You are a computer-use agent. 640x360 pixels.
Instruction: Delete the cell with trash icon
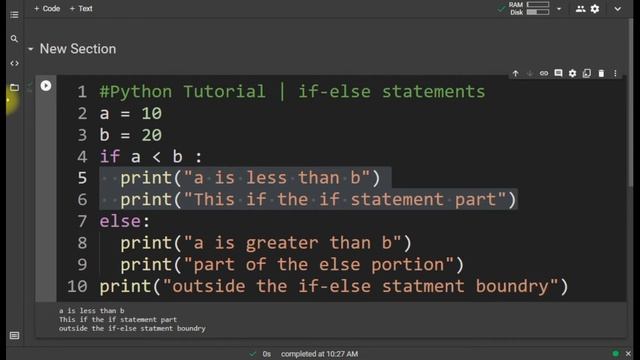click(x=601, y=73)
